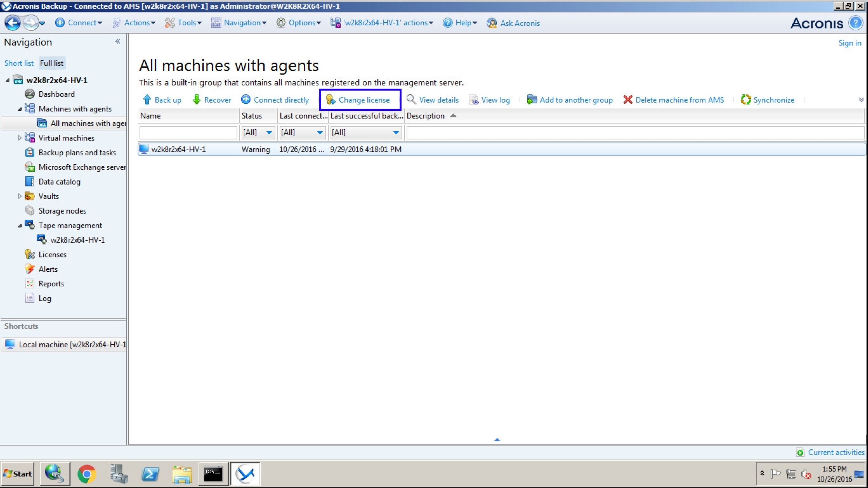Open the Licenses navigation item
The image size is (868, 488).
[x=52, y=254]
